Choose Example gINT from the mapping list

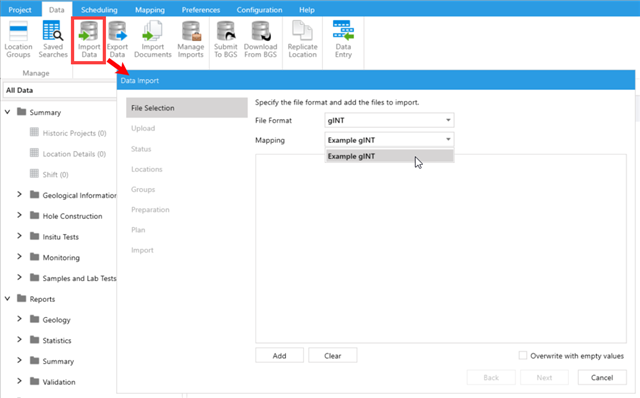pyautogui.click(x=389, y=156)
